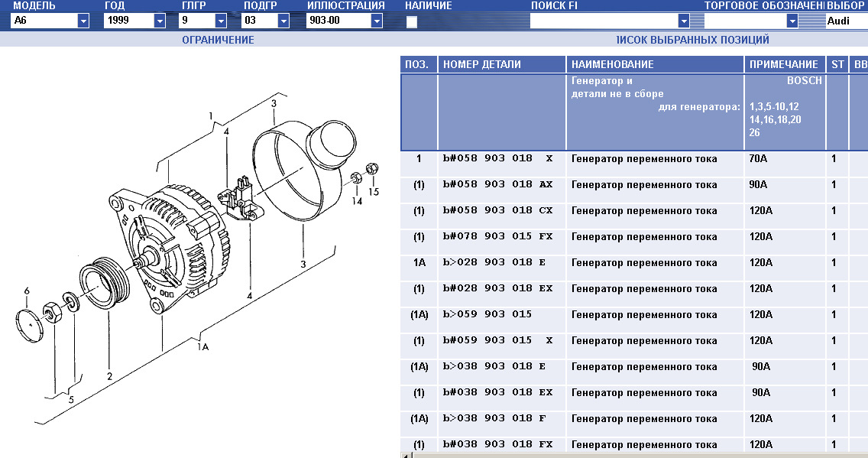Tick the НАЛИЧИЕ checkbox
Screen dimensions: 868x458
[x=412, y=22]
